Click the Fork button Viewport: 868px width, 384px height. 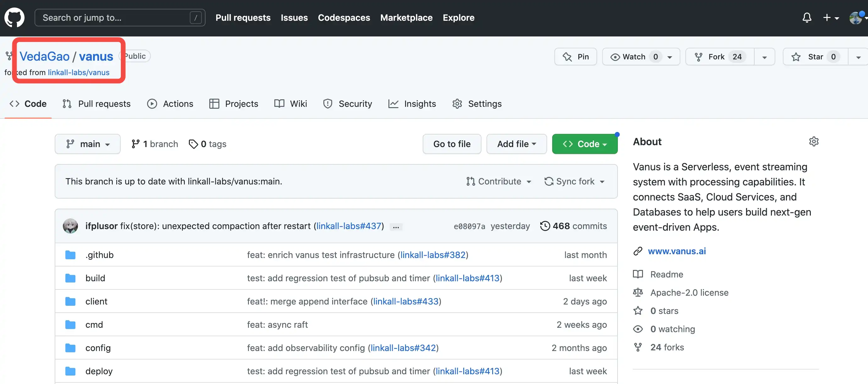(720, 57)
